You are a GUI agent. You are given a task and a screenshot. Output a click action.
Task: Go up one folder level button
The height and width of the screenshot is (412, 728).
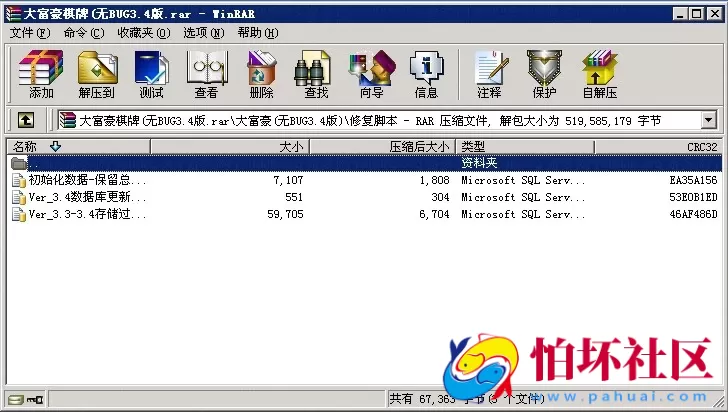pos(26,120)
